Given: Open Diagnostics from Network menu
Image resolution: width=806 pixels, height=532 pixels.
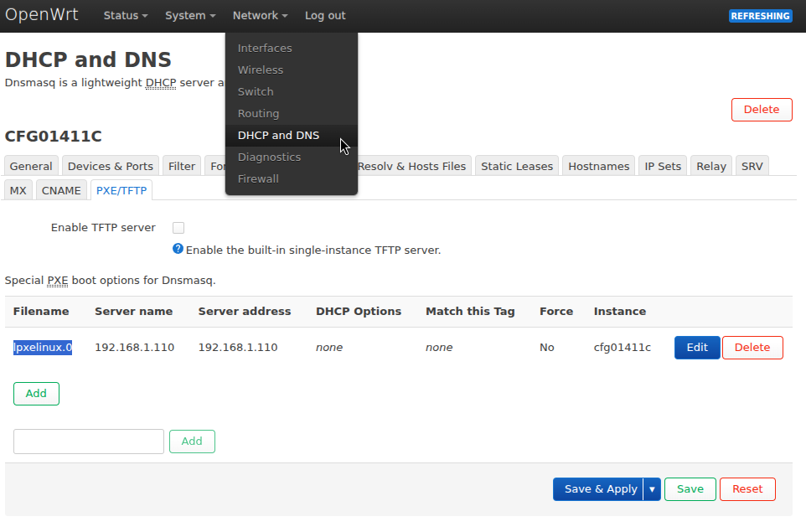Looking at the screenshot, I should (269, 157).
